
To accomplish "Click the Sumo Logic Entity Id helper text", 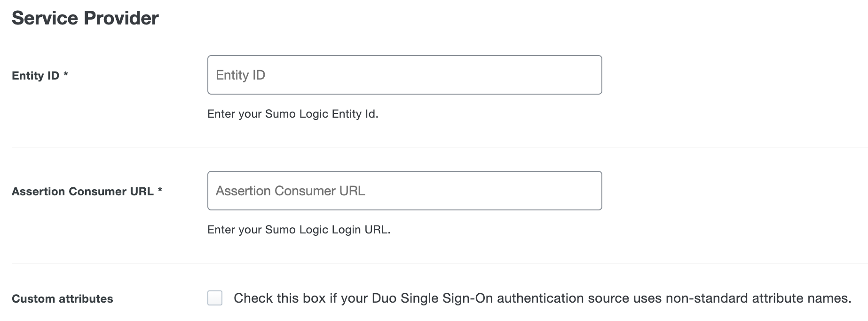I will [x=292, y=113].
